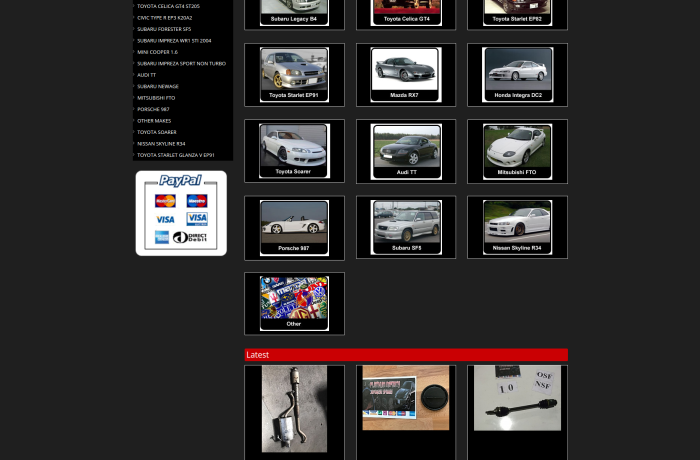
Task: Open Porsche 987 category tile
Action: pyautogui.click(x=294, y=228)
